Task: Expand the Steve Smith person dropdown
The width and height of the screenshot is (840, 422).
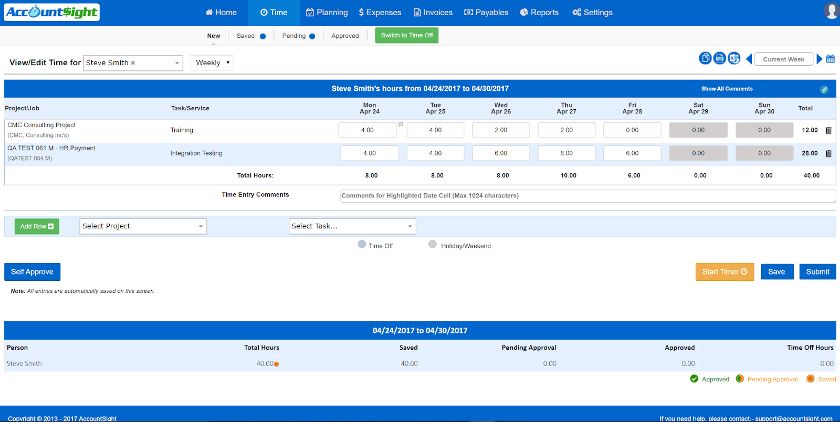Action: point(177,63)
